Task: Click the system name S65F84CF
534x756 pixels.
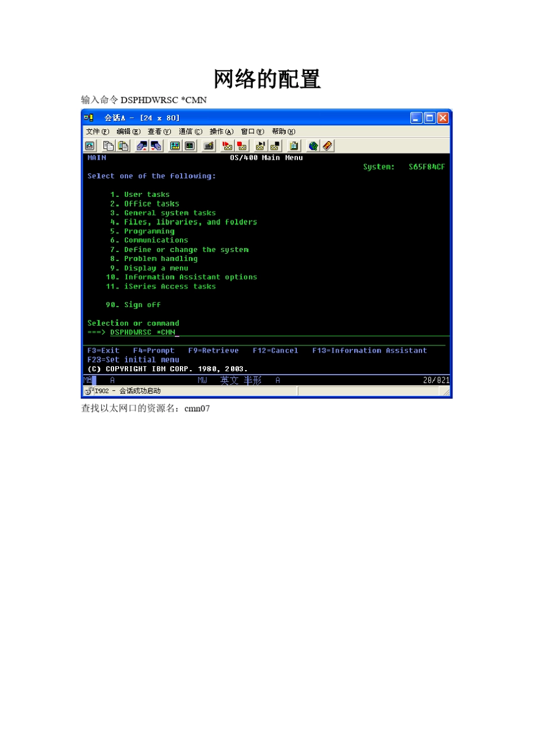Action: click(427, 167)
